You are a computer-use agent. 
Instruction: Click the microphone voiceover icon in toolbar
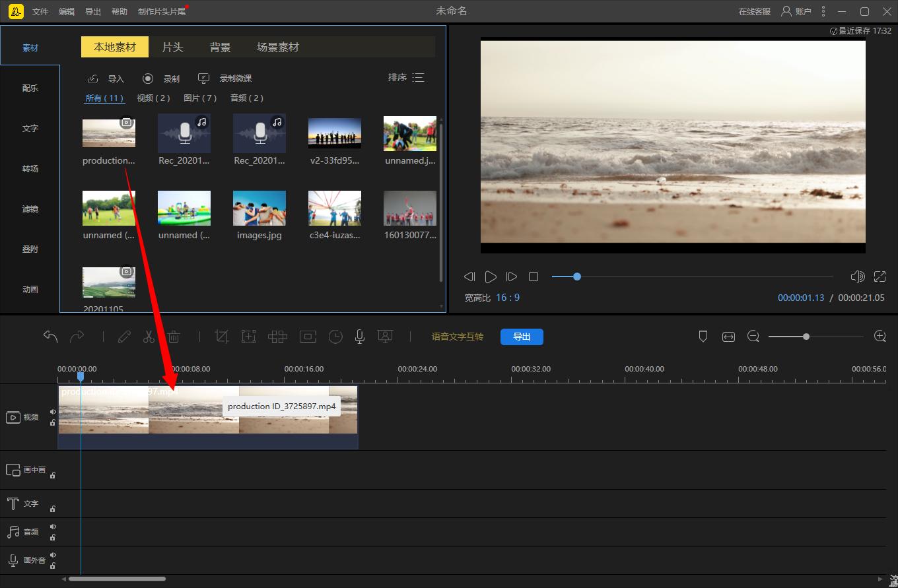[360, 337]
